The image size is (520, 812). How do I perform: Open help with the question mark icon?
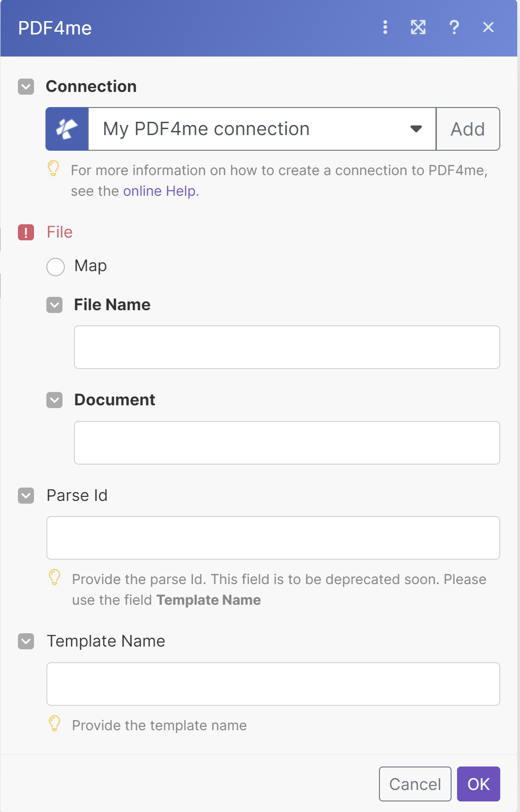454,28
